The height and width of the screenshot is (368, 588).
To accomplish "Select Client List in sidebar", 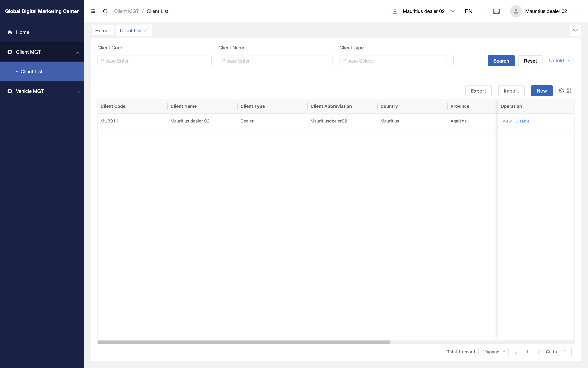I will click(42, 71).
